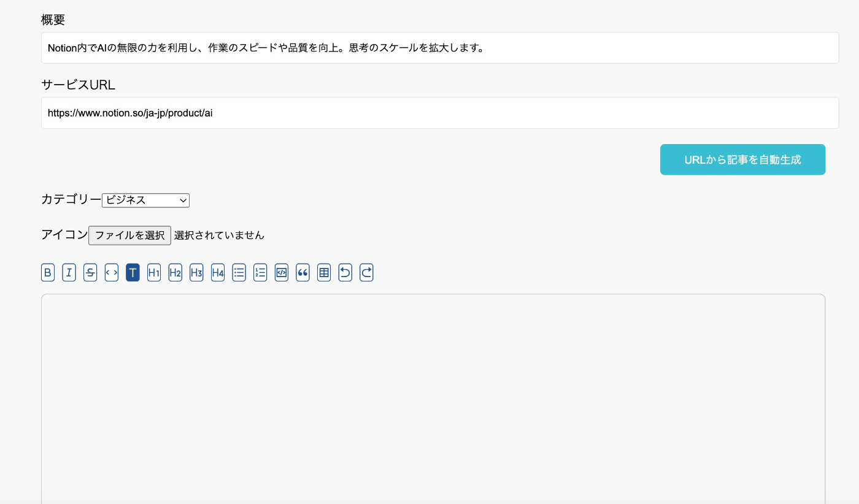Insert a code block

[282, 272]
